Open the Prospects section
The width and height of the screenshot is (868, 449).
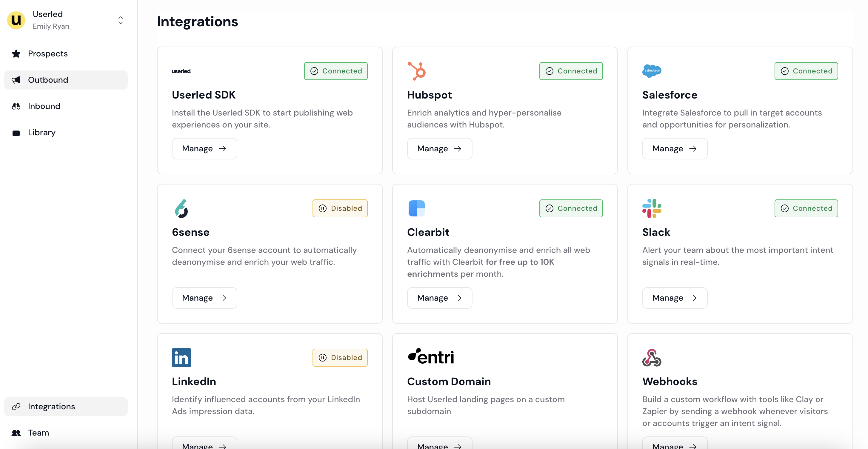pos(48,54)
